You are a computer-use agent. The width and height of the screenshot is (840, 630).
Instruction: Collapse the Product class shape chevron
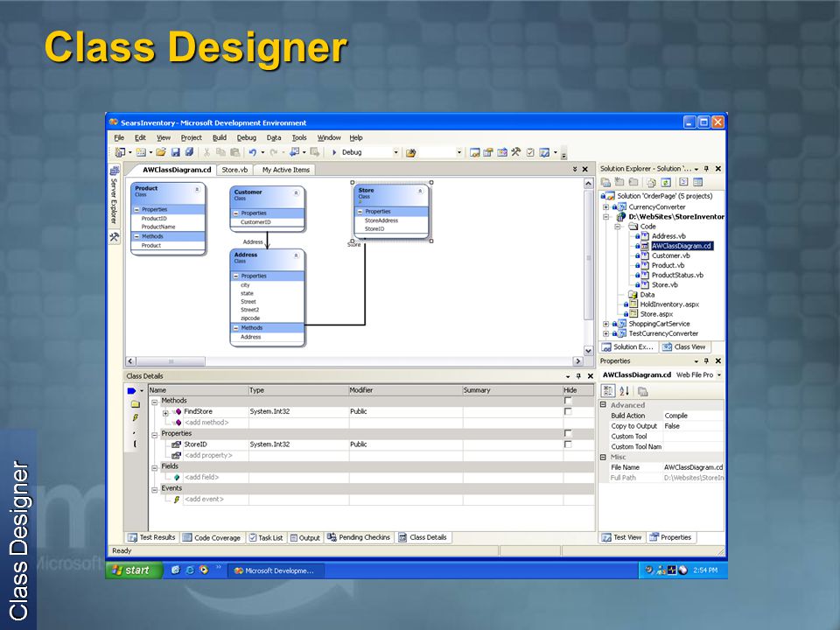(197, 190)
